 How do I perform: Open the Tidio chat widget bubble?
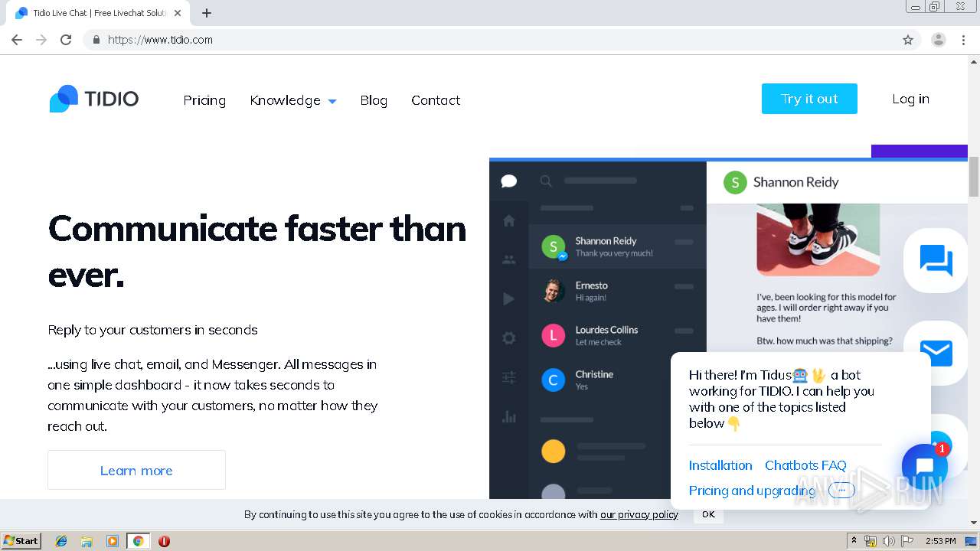pos(924,466)
